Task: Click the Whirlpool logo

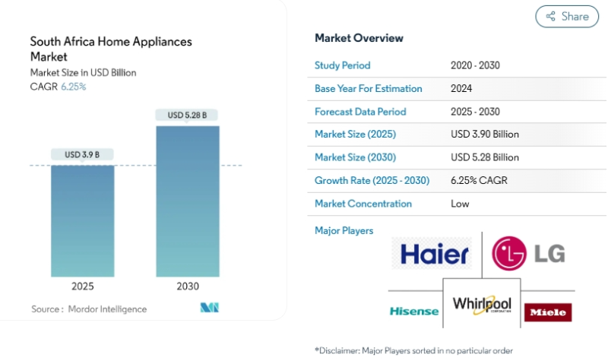Action: (x=482, y=305)
